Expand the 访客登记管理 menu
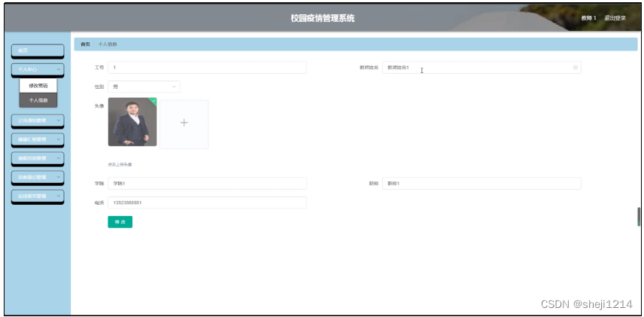This screenshot has height=317, width=644. pos(38,177)
